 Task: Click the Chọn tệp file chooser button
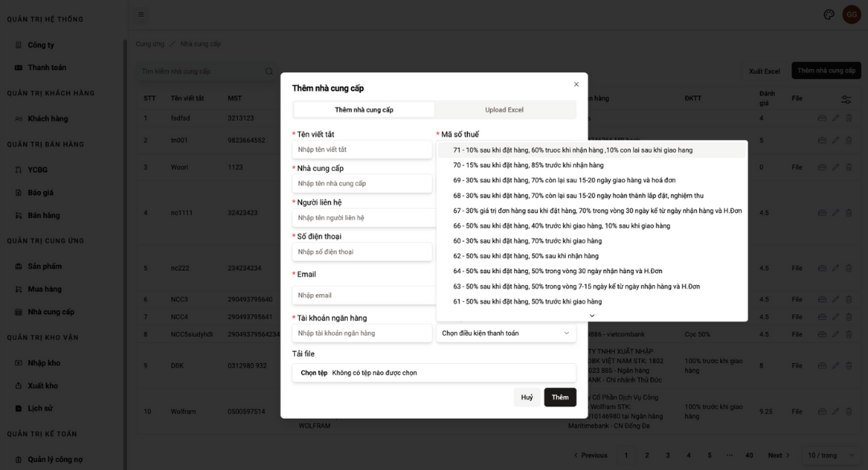pyautogui.click(x=313, y=373)
